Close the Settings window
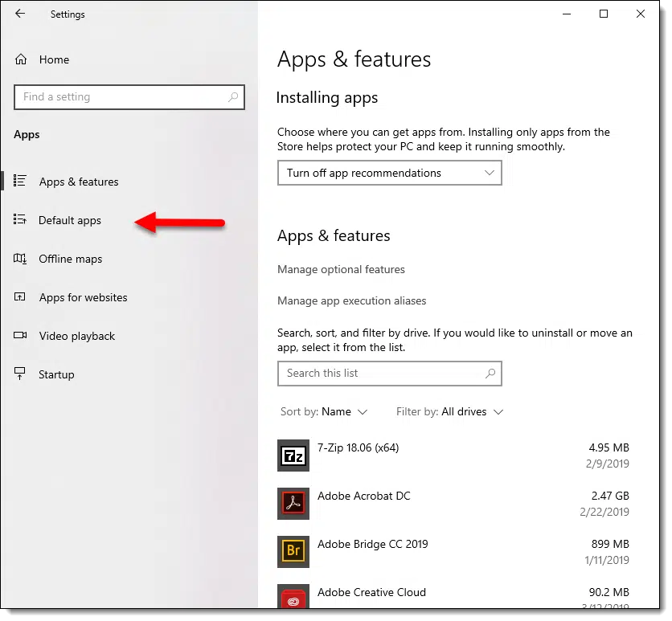 [641, 14]
